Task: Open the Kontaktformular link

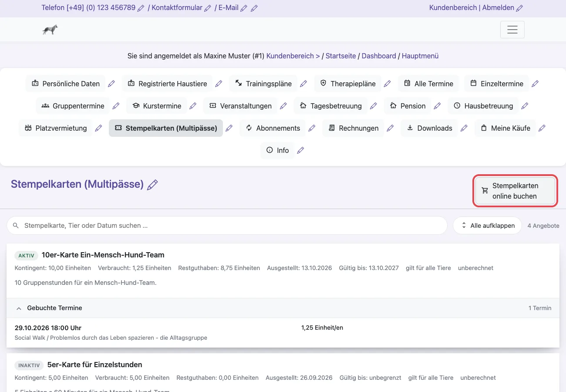Action: (x=177, y=7)
